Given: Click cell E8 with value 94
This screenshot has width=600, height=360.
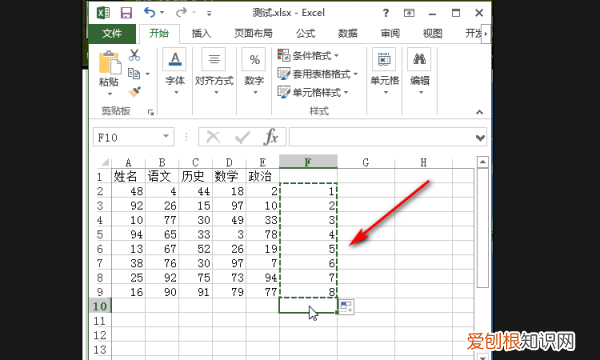Looking at the screenshot, I should point(263,277).
